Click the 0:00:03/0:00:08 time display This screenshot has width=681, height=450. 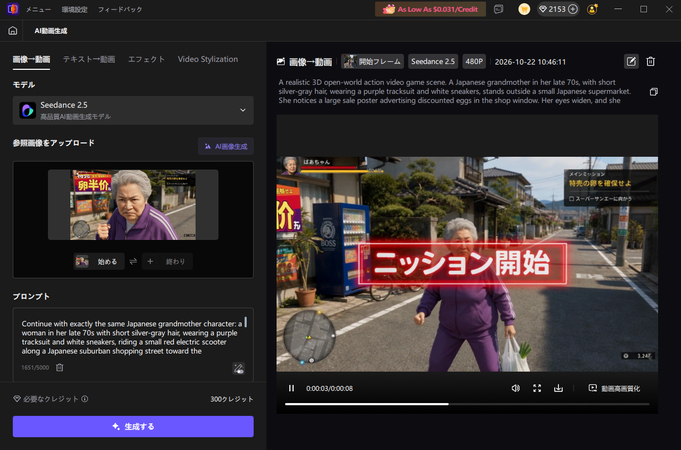click(x=329, y=388)
